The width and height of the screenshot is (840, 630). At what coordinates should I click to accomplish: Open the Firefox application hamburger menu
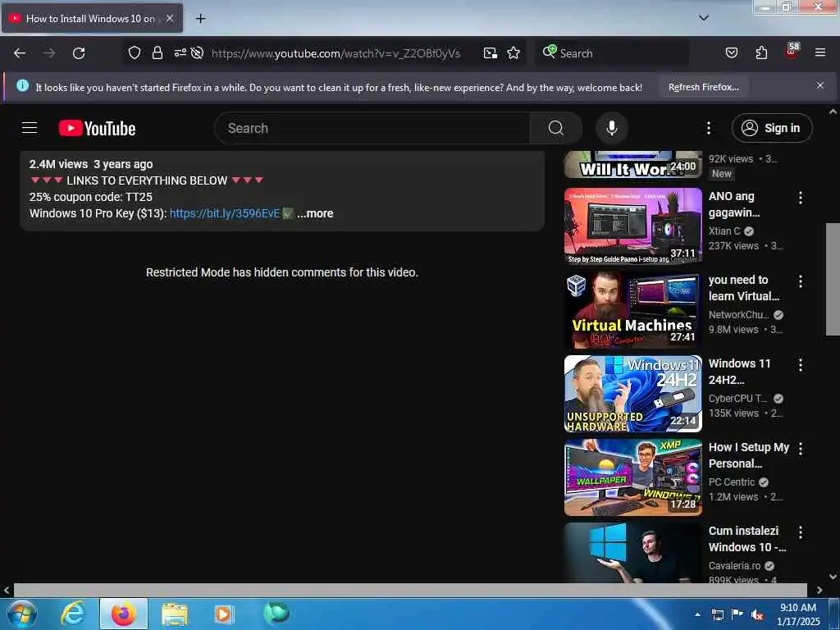(819, 52)
